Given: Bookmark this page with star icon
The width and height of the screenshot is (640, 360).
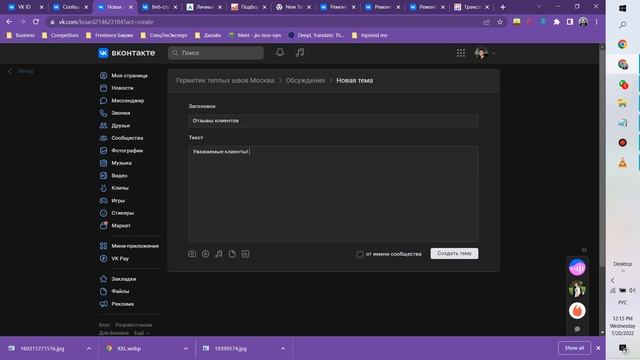Looking at the screenshot, I should coord(500,22).
